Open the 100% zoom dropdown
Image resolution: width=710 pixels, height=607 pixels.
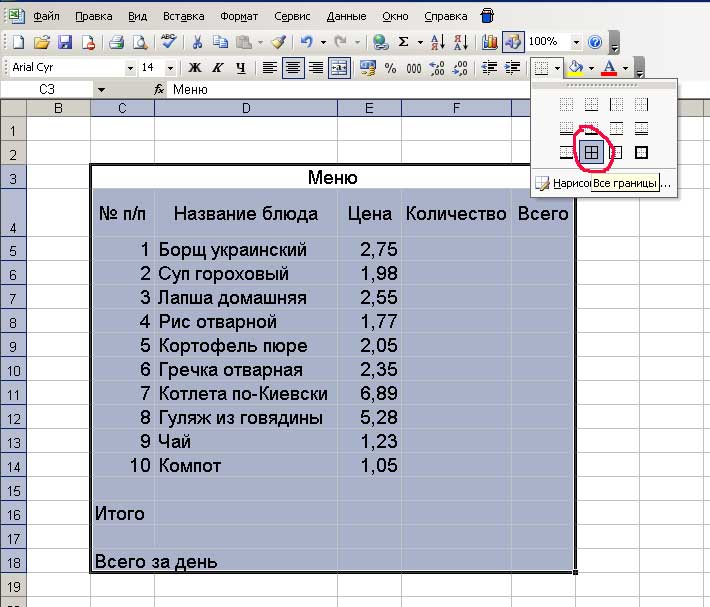tap(576, 42)
